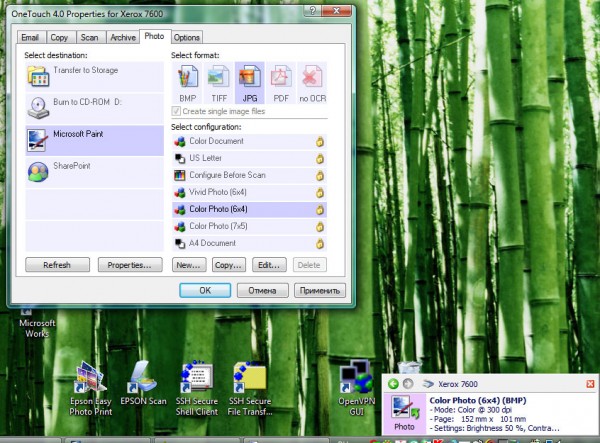Click lock icon beside Configure Before Scan
The image size is (600, 443).
(320, 176)
